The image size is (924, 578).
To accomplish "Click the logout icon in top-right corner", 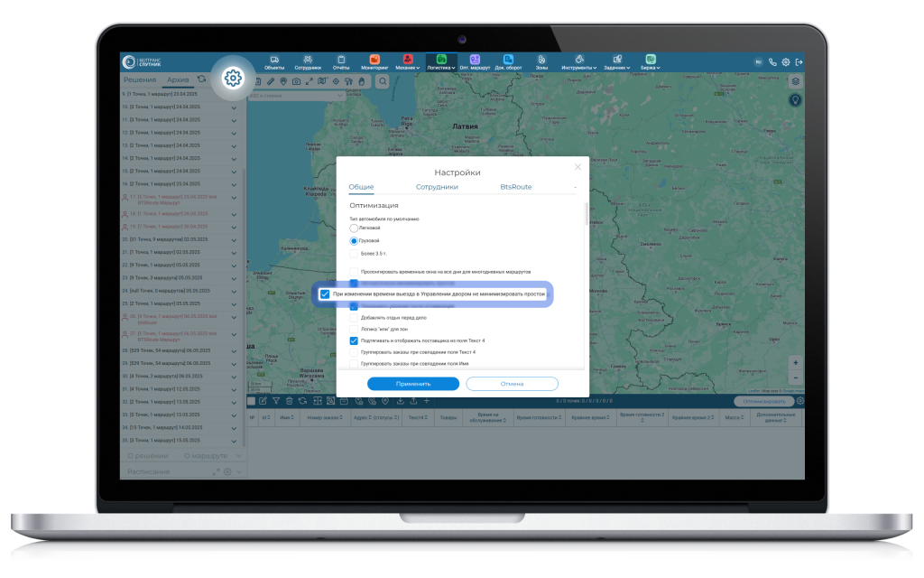I will coord(799,62).
